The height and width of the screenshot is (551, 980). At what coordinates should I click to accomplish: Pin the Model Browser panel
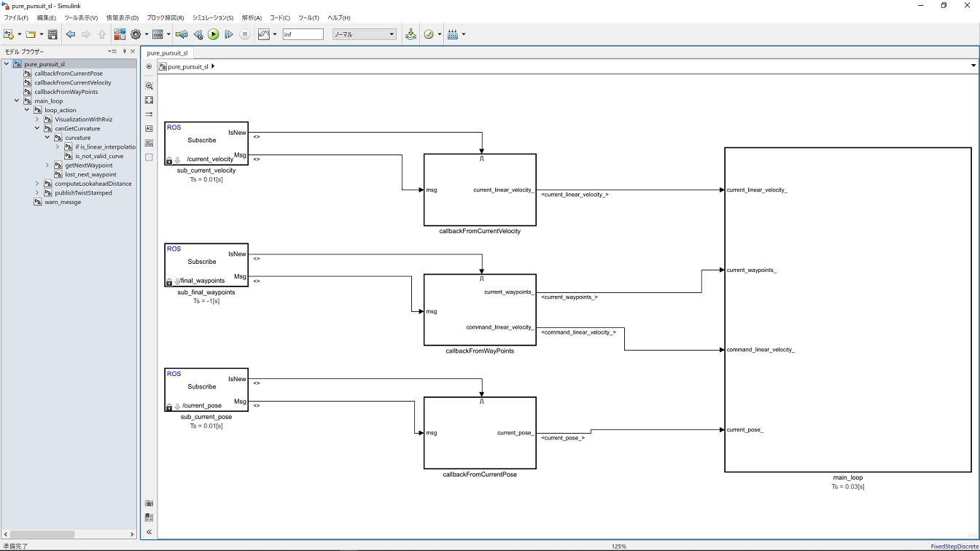coord(124,52)
